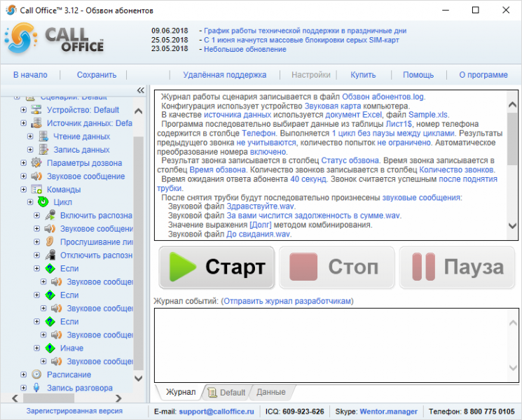522x420 pixels.
Task: Click the Запись разговора microphone icon
Action: tap(36, 388)
